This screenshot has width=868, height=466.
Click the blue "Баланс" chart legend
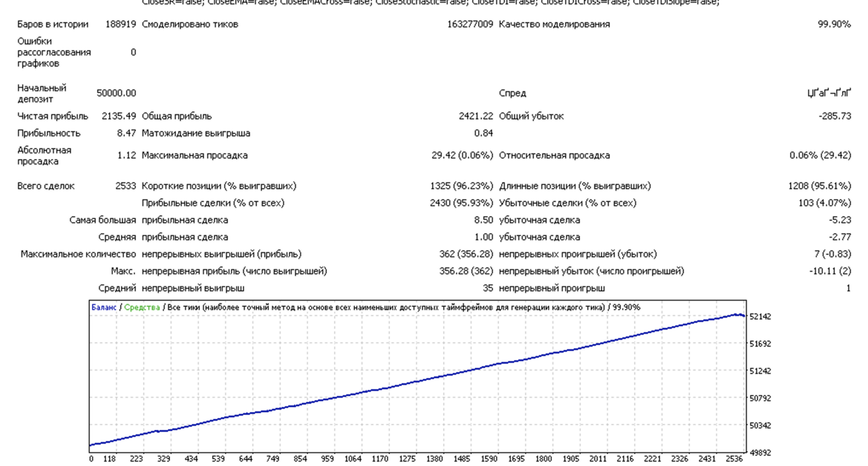(x=104, y=307)
